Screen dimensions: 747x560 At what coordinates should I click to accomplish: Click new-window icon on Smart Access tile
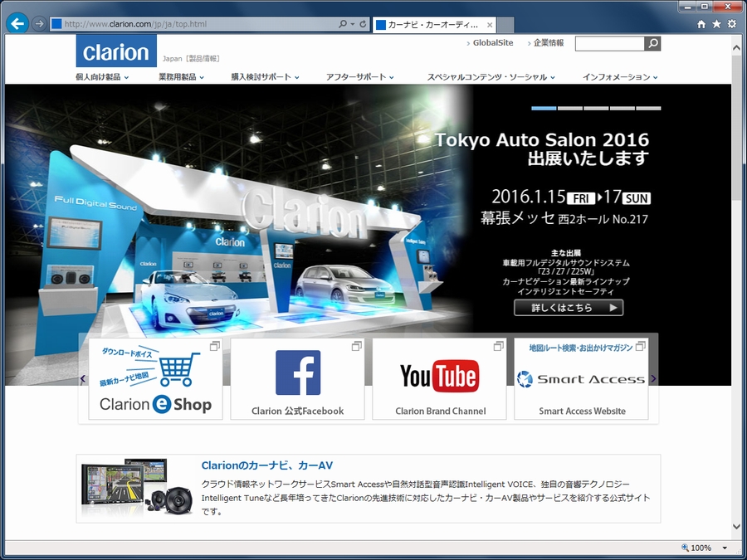[x=641, y=346]
